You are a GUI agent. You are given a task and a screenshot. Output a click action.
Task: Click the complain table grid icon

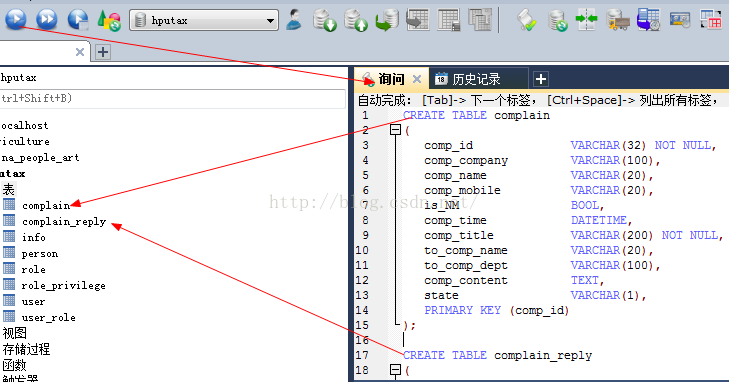[9, 204]
